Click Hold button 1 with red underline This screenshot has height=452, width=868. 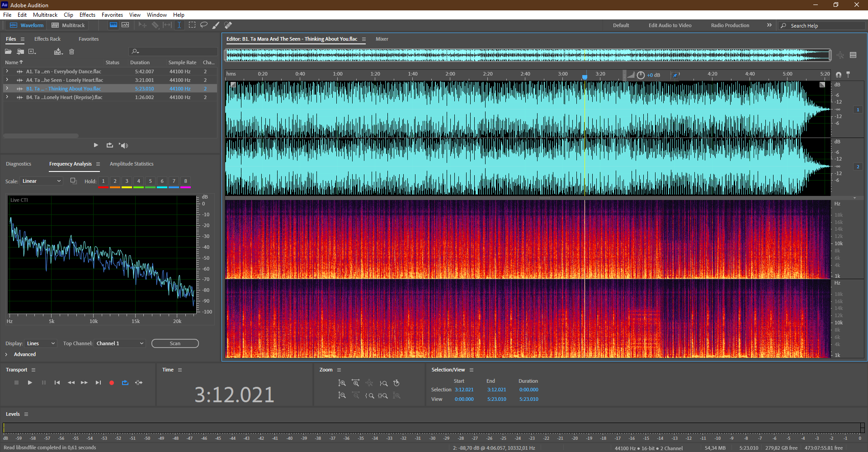(x=103, y=182)
